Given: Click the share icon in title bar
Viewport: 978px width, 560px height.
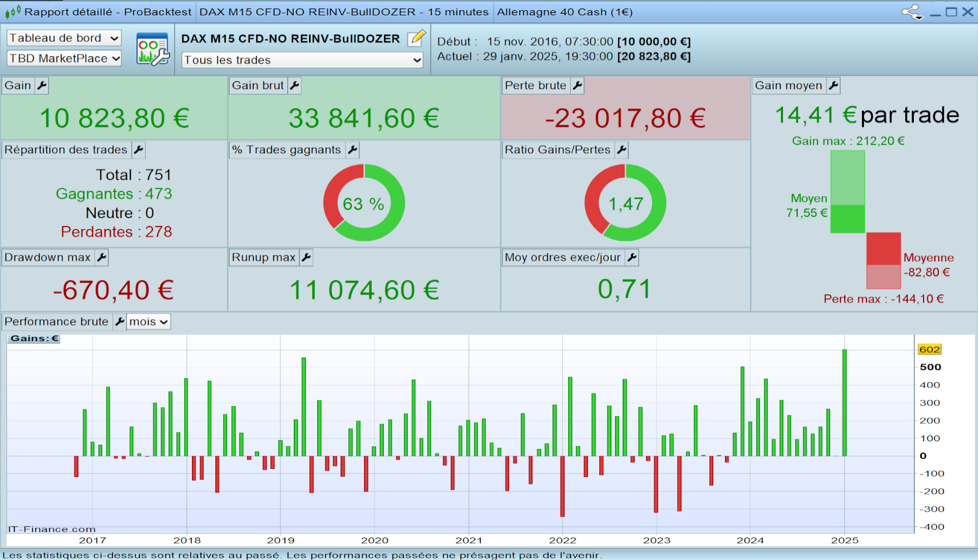Looking at the screenshot, I should (911, 12).
